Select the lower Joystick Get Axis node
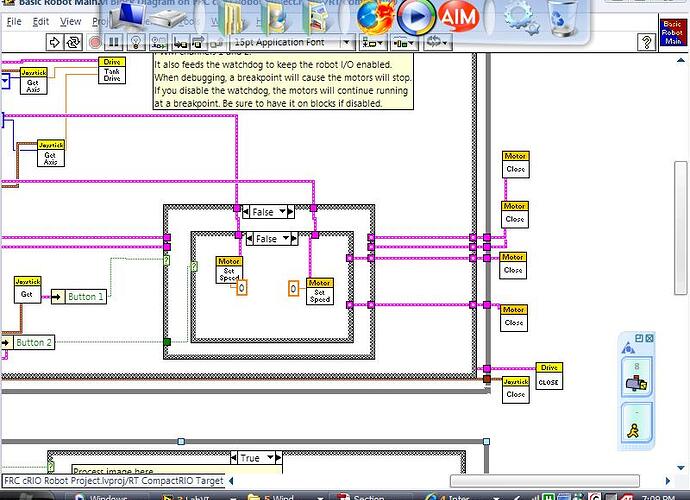Screen dimensions: 690x500 coord(51,154)
